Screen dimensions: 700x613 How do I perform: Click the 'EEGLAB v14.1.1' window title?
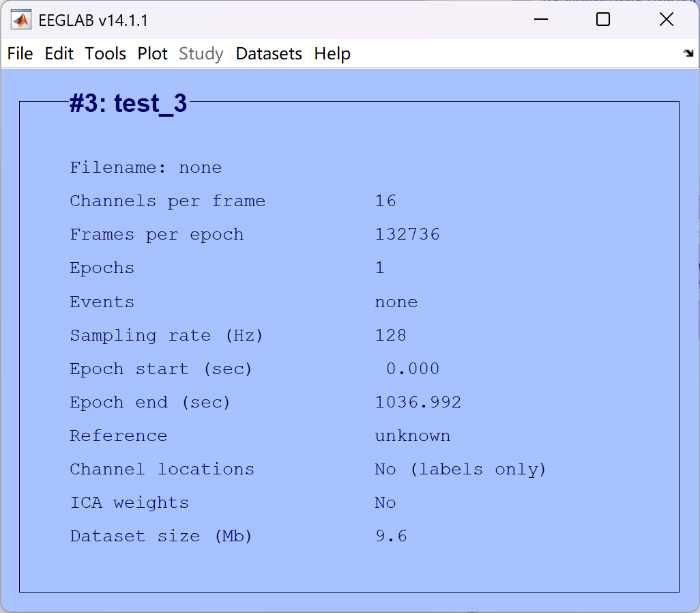coord(93,20)
